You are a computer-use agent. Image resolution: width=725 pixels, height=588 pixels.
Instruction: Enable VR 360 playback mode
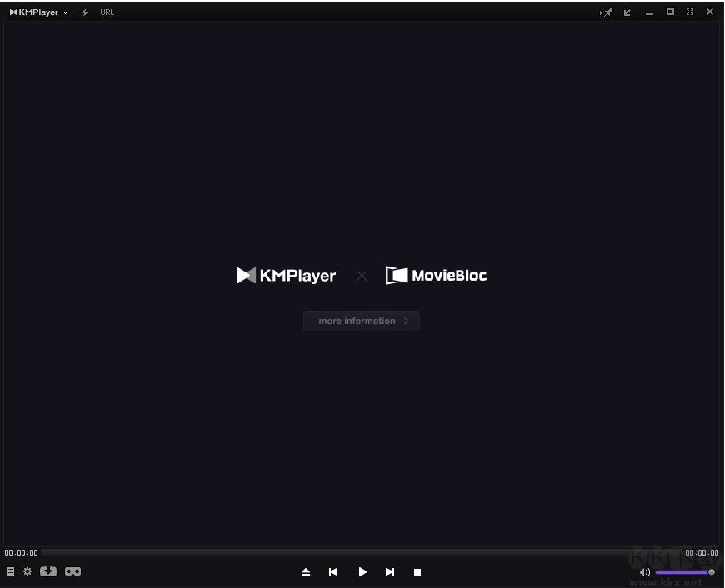pyautogui.click(x=72, y=571)
